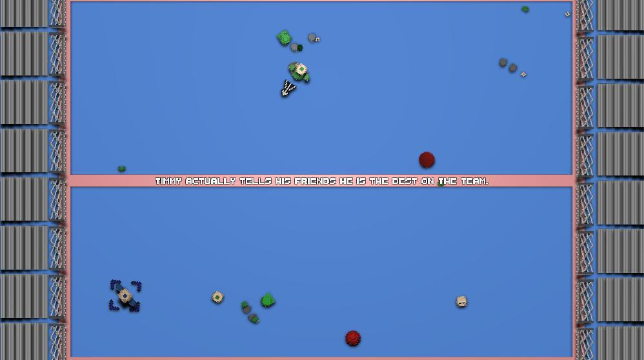Image resolution: width=644 pixels, height=360 pixels.
Task: Click the dark red ball in upper court
Action: (x=427, y=160)
